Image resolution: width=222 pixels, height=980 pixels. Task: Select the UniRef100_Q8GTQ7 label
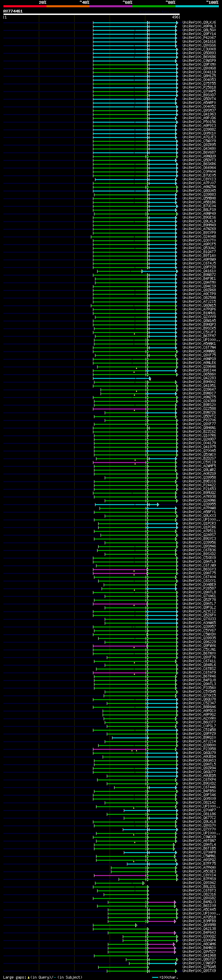click(199, 959)
